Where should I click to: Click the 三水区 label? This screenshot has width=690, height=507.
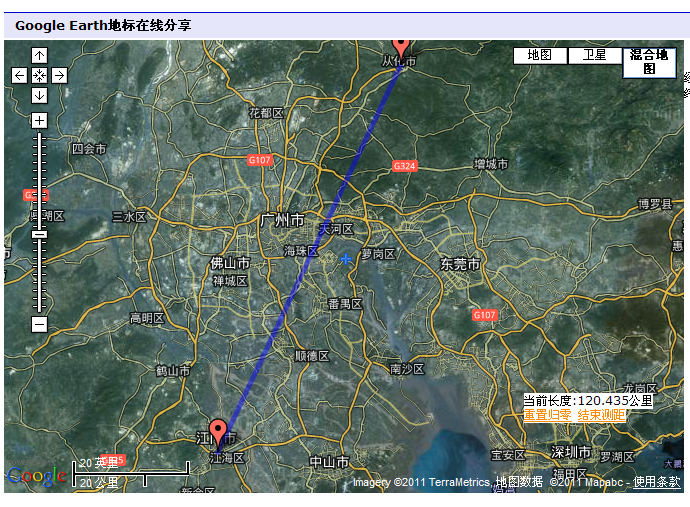tap(129, 217)
